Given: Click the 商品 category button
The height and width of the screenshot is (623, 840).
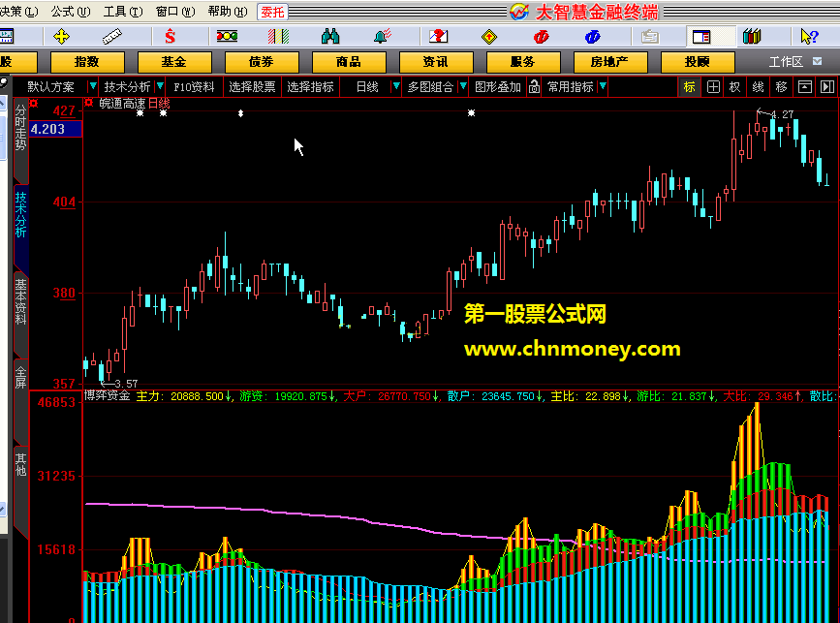Looking at the screenshot, I should (348, 62).
